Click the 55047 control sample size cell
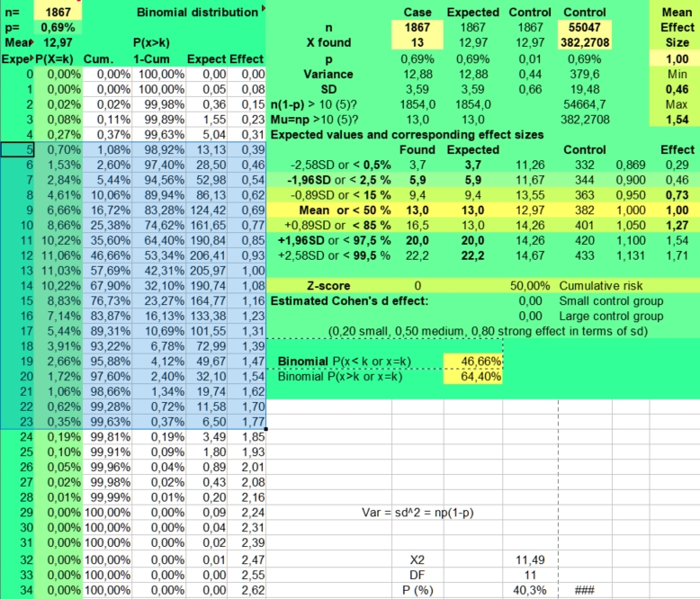 coord(585,27)
